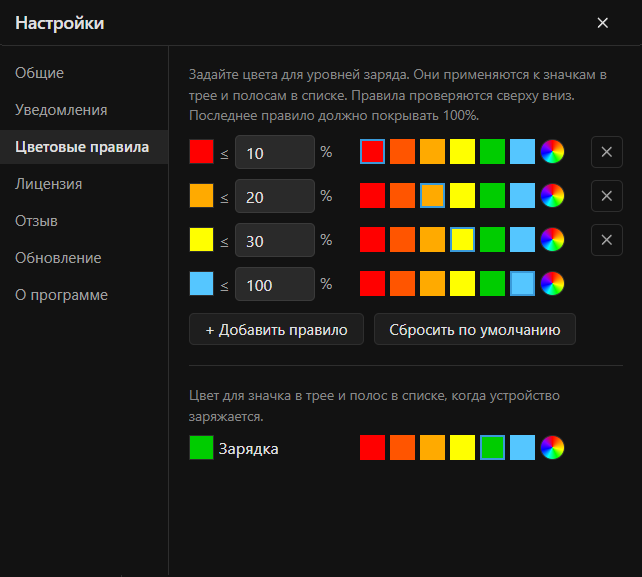Open custom color wheel for 10% rule

(x=552, y=152)
